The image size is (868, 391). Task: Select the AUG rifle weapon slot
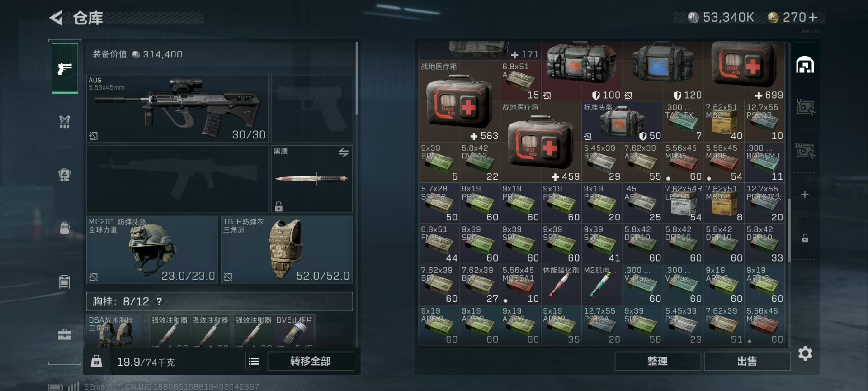coord(177,109)
